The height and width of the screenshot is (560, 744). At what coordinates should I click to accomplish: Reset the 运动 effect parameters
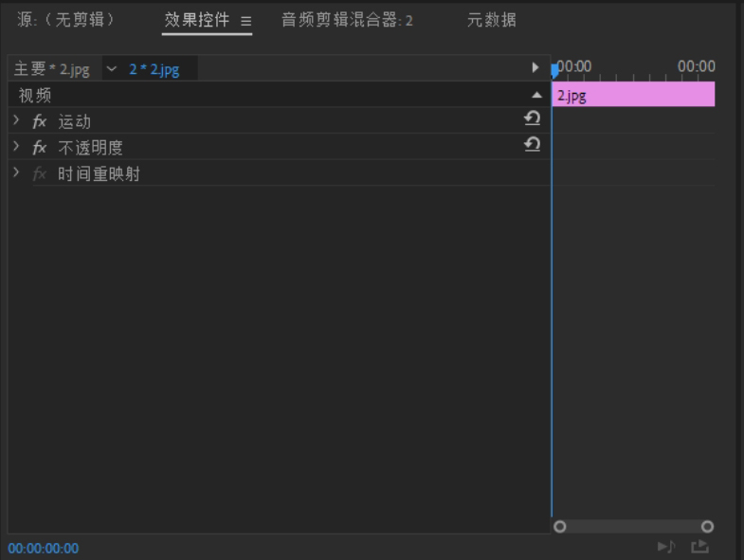(x=533, y=118)
